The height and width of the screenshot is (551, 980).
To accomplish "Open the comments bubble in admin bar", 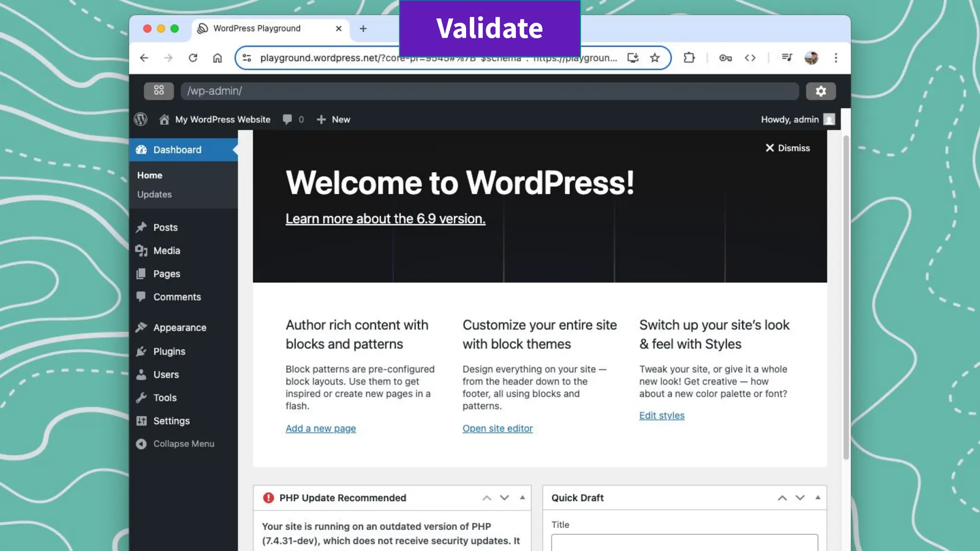I will [293, 119].
